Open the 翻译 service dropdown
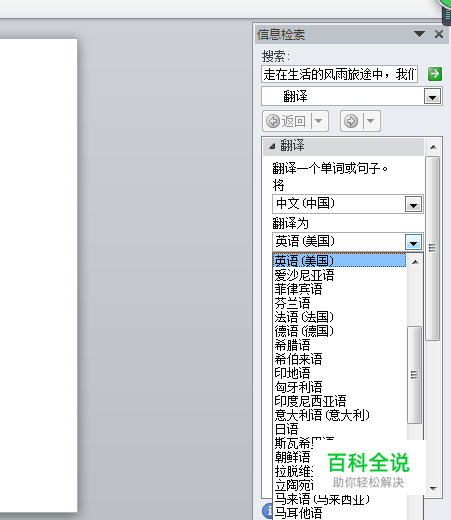 pos(432,97)
